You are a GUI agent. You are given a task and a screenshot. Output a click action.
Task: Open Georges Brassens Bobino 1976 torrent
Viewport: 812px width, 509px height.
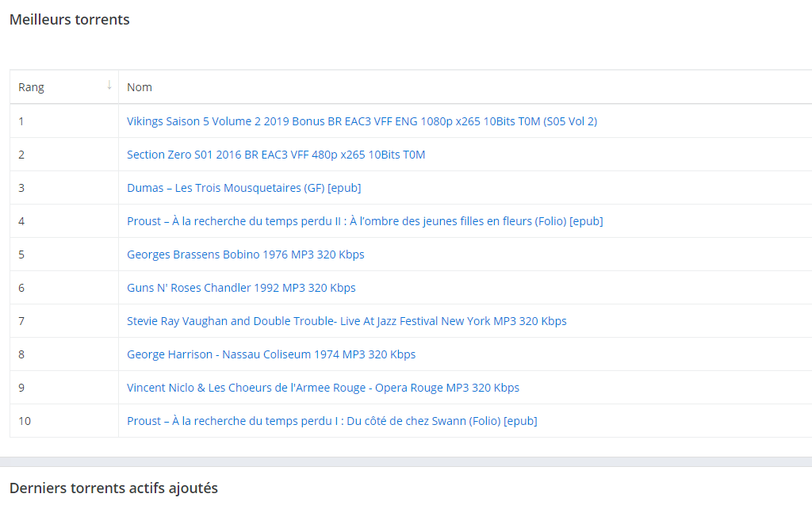[246, 254]
